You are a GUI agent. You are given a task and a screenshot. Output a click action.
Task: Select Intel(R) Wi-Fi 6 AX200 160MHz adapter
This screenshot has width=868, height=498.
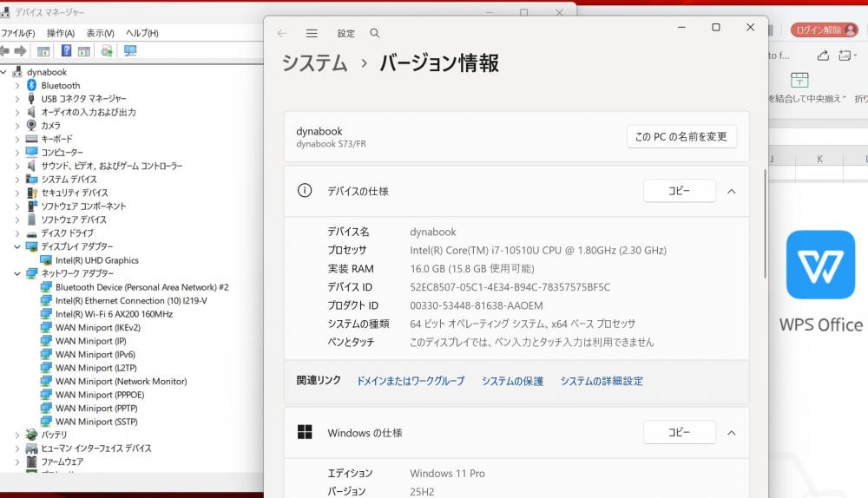pos(114,314)
